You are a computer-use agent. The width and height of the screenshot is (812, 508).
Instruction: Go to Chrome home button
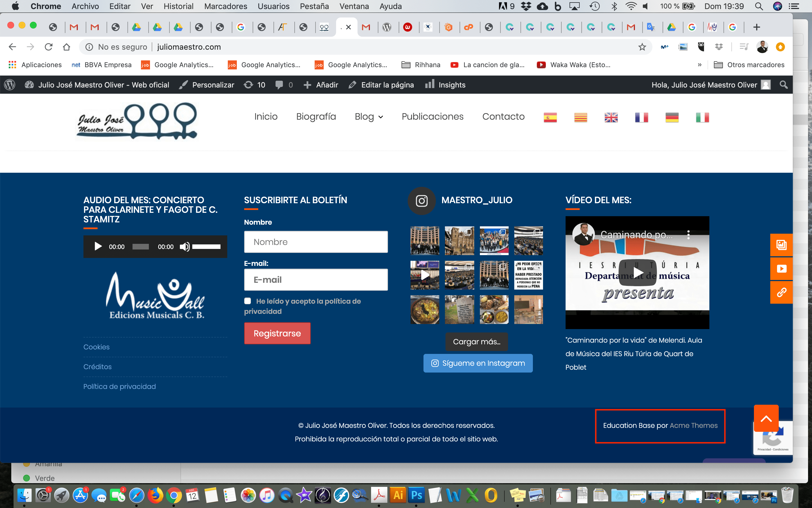pos(67,47)
